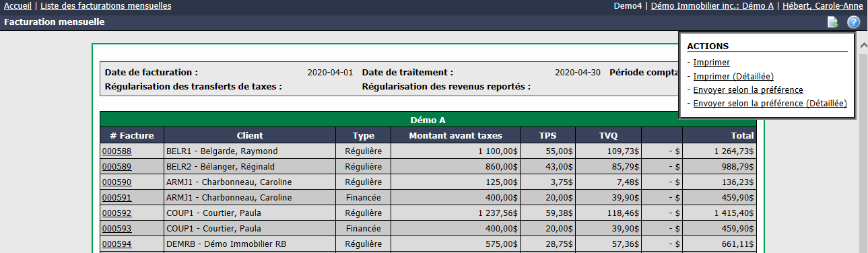
Task: Open Démo Immobilier inc.: Démo A link
Action: point(712,6)
